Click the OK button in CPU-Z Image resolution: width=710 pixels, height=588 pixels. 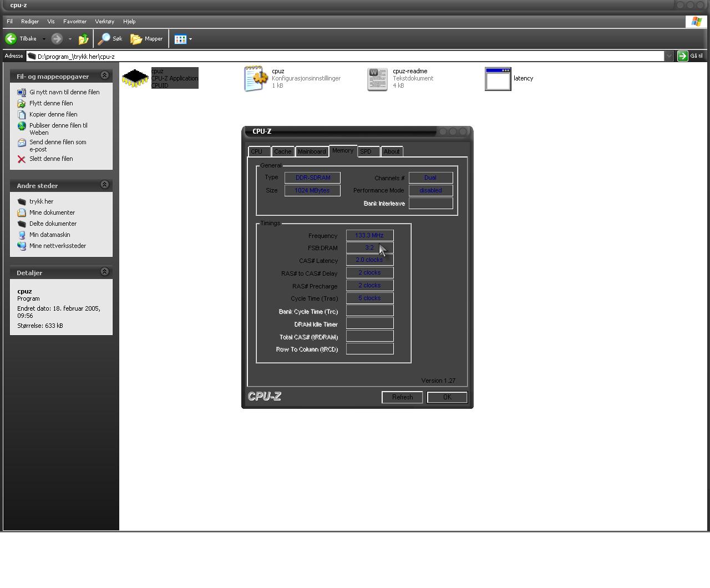tap(447, 397)
